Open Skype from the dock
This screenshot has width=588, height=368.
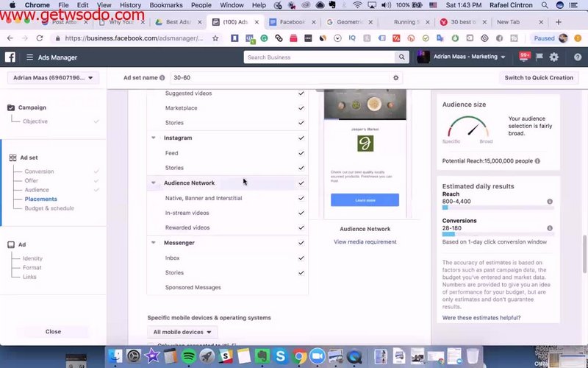(x=281, y=356)
